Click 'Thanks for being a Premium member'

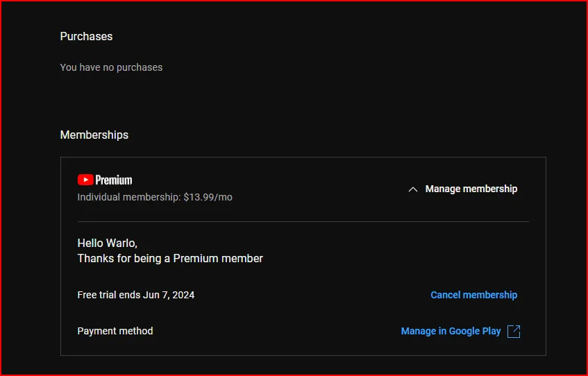click(170, 259)
